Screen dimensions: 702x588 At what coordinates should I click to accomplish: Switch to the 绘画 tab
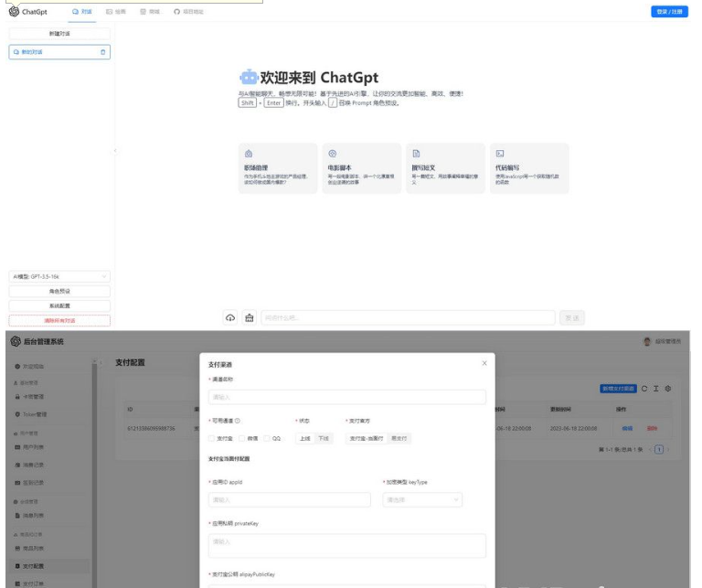coord(116,11)
